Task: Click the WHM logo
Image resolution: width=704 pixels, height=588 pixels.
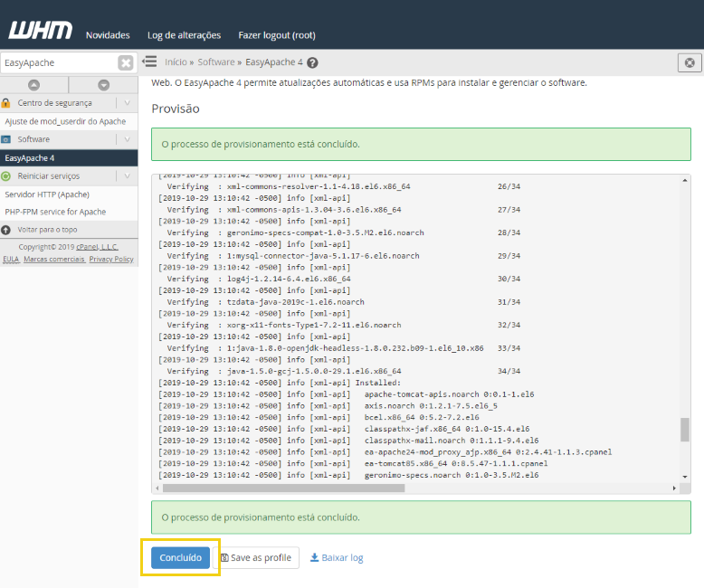Action: point(41,31)
